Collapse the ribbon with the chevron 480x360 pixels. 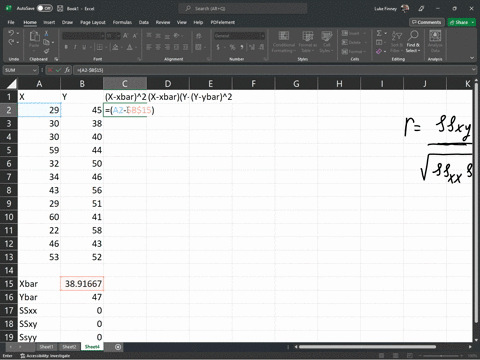point(472,58)
